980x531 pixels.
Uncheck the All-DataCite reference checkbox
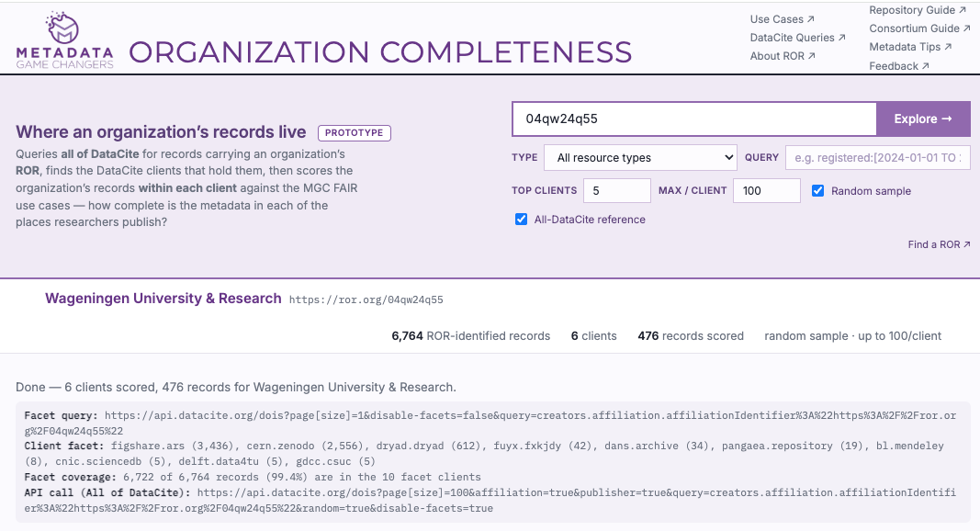(x=521, y=220)
